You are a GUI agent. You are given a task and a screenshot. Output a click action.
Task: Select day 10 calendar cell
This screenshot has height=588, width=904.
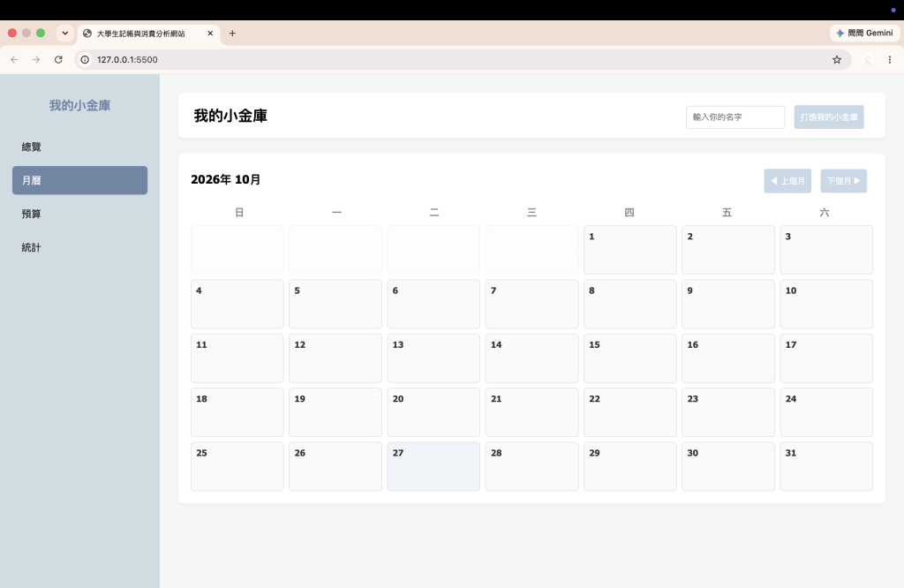pos(826,304)
